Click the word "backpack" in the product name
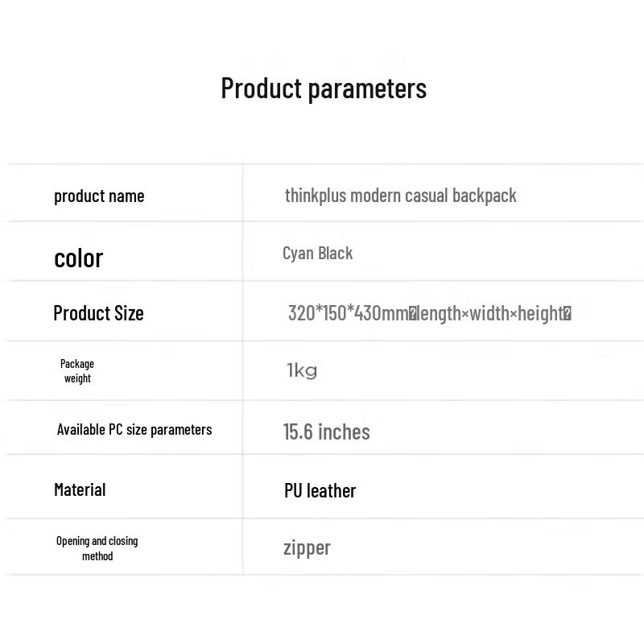The width and height of the screenshot is (644, 644). (x=484, y=196)
